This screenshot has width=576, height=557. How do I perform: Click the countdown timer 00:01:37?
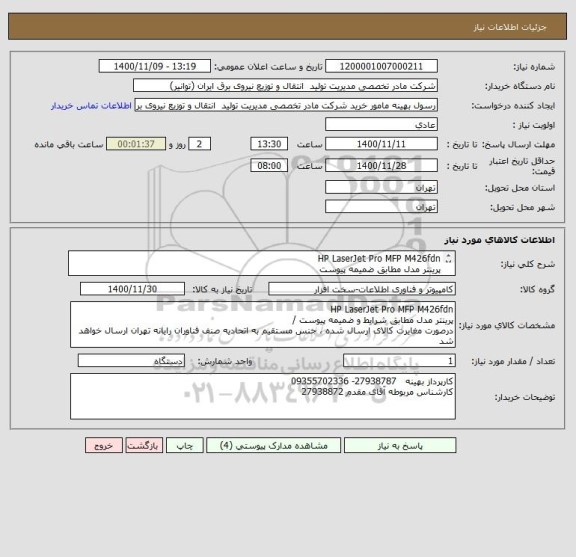[136, 144]
